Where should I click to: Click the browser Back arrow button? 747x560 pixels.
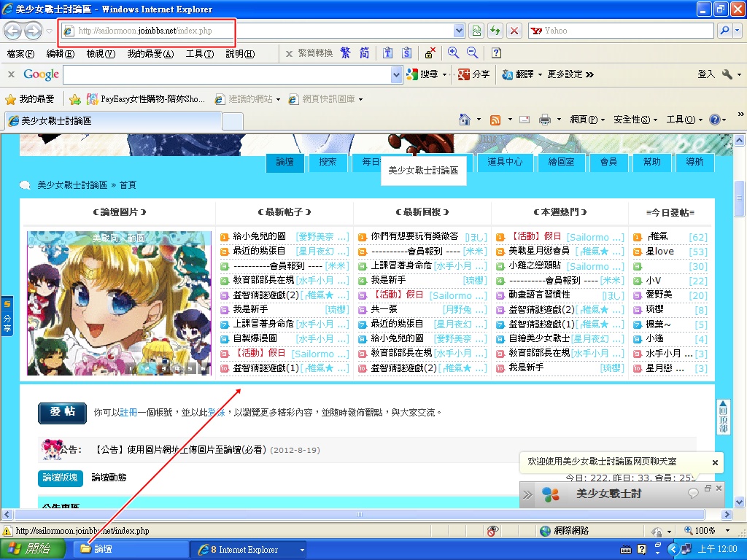(x=13, y=31)
